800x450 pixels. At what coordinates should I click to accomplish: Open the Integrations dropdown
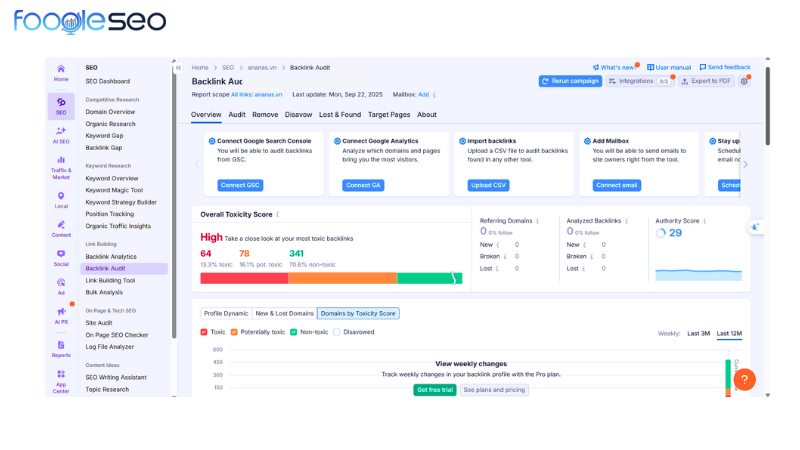coord(639,81)
